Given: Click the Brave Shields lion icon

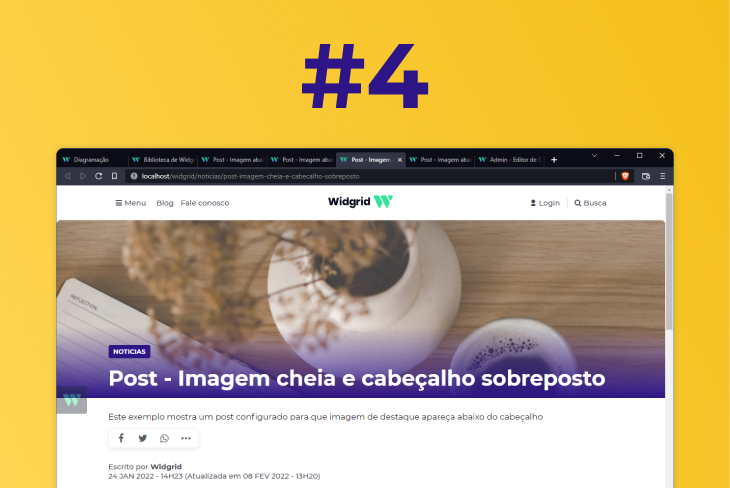Looking at the screenshot, I should point(625,176).
